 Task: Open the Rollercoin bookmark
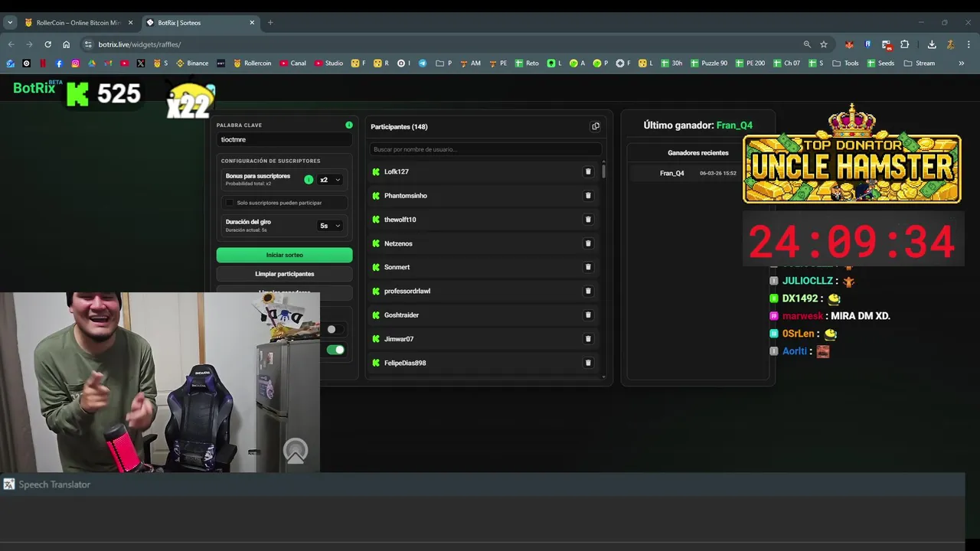point(252,64)
